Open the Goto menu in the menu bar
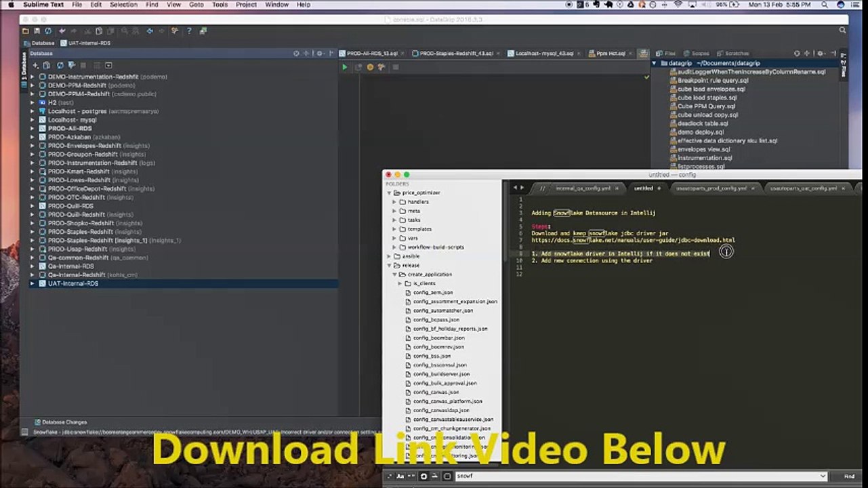 [196, 5]
